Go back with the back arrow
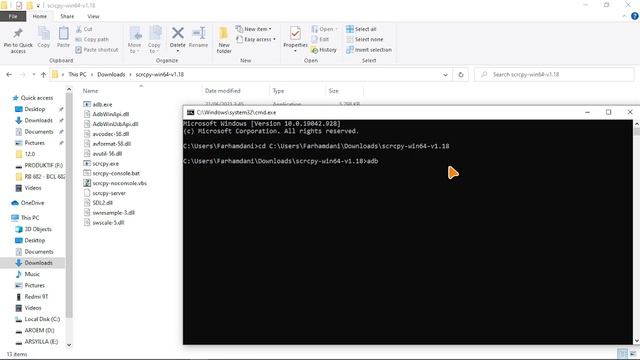640x360 pixels. pyautogui.click(x=9, y=75)
